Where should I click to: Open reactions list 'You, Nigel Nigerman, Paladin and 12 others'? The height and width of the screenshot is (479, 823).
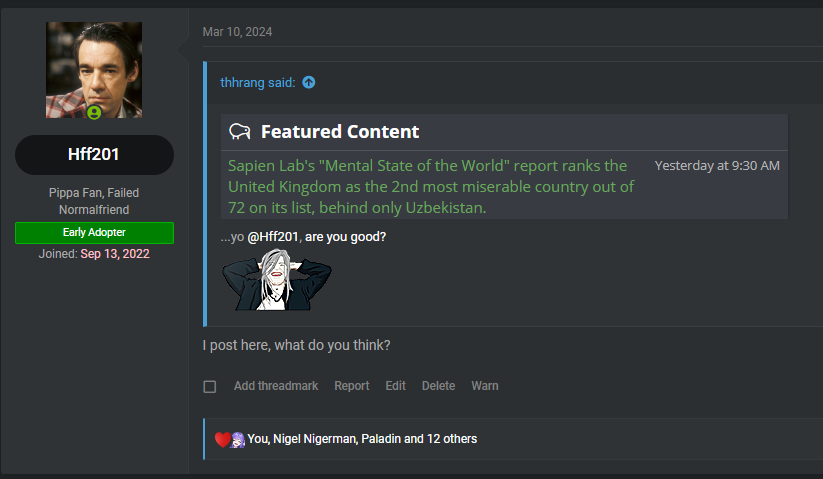[x=362, y=439]
